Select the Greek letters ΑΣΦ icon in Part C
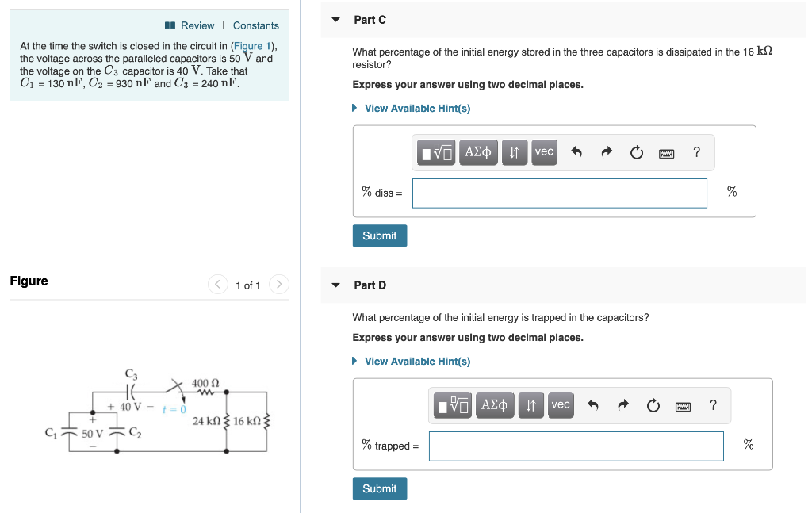Image resolution: width=812 pixels, height=513 pixels. coord(478,152)
